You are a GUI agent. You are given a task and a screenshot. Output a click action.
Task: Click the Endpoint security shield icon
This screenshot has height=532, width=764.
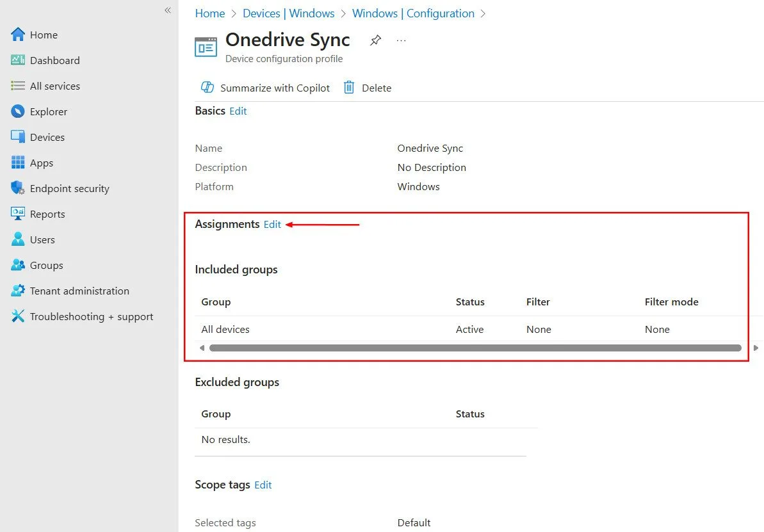18,188
